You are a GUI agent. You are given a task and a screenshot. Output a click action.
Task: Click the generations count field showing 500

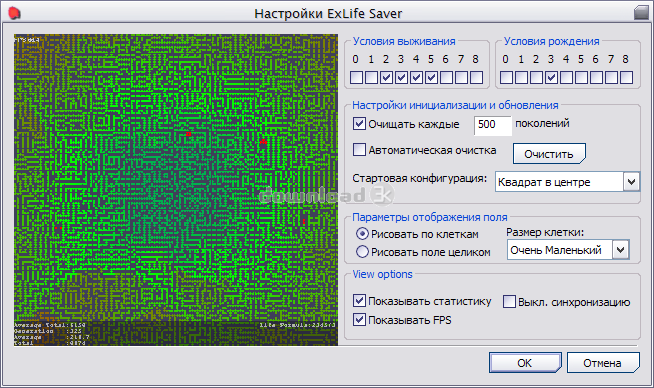pyautogui.click(x=493, y=125)
